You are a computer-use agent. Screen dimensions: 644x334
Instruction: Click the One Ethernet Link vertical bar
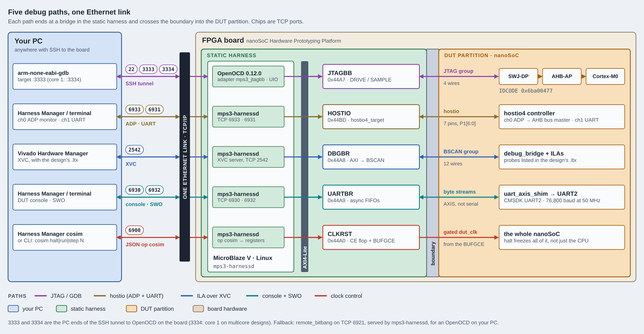[185, 157]
